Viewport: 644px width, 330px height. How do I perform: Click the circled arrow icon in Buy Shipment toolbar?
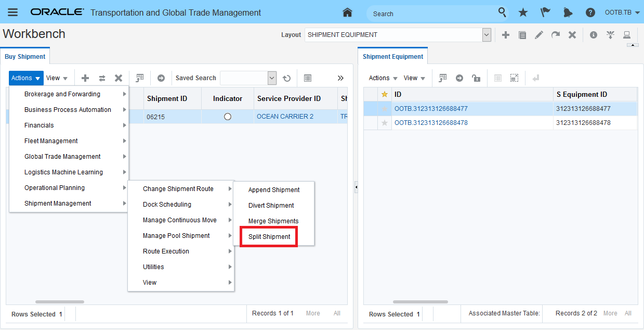pos(161,78)
